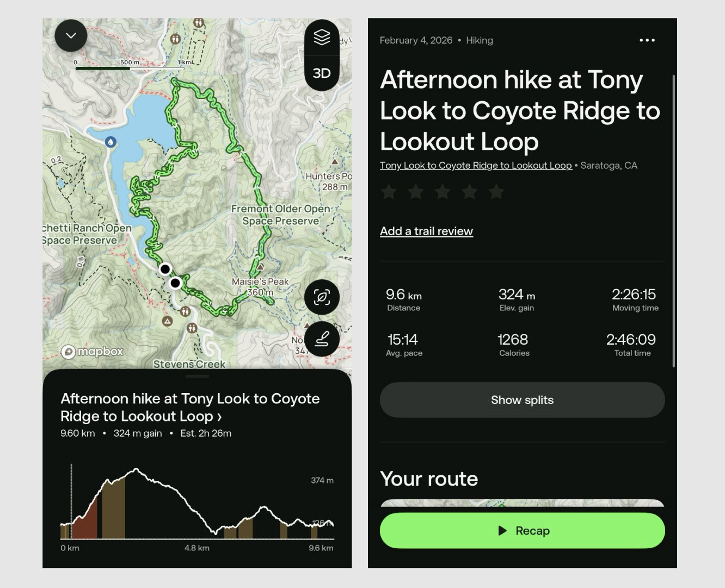Rate the hike with the fifth star
This screenshot has width=725, height=588.
496,192
